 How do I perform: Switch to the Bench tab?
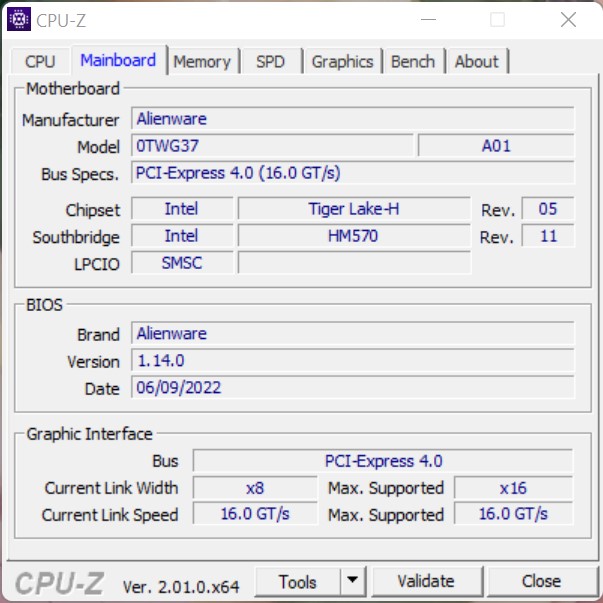(x=413, y=62)
